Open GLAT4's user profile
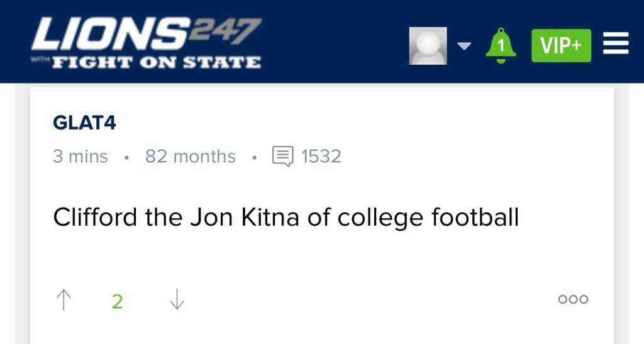 pos(84,123)
